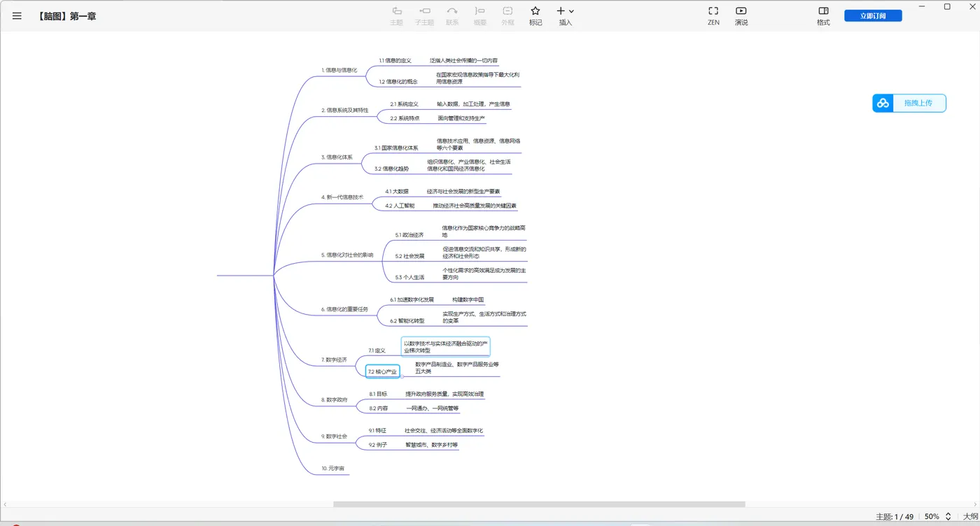The height and width of the screenshot is (526, 980).
Task: Click the horizontal scrollbar thumb
Action: [x=539, y=504]
